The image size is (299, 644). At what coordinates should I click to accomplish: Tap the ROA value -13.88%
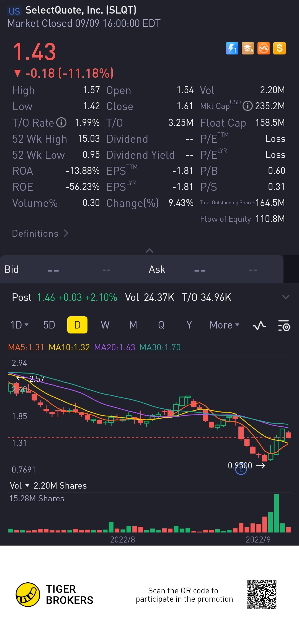click(x=83, y=171)
